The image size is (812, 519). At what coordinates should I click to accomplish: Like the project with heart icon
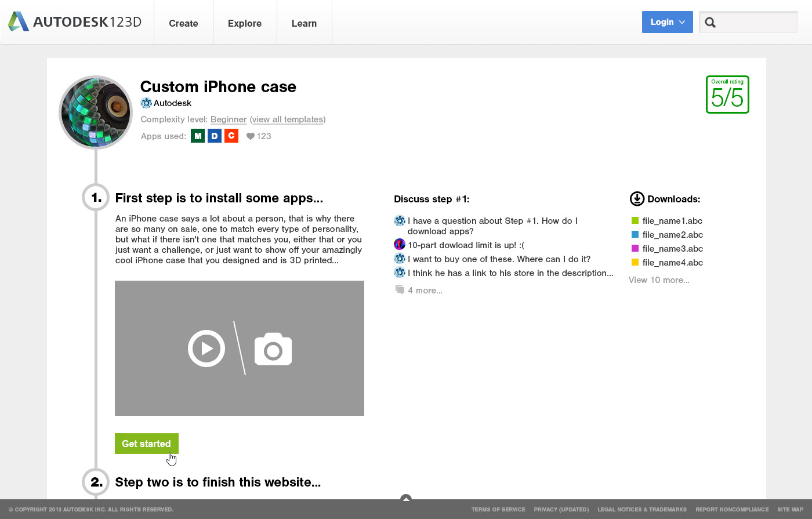251,136
